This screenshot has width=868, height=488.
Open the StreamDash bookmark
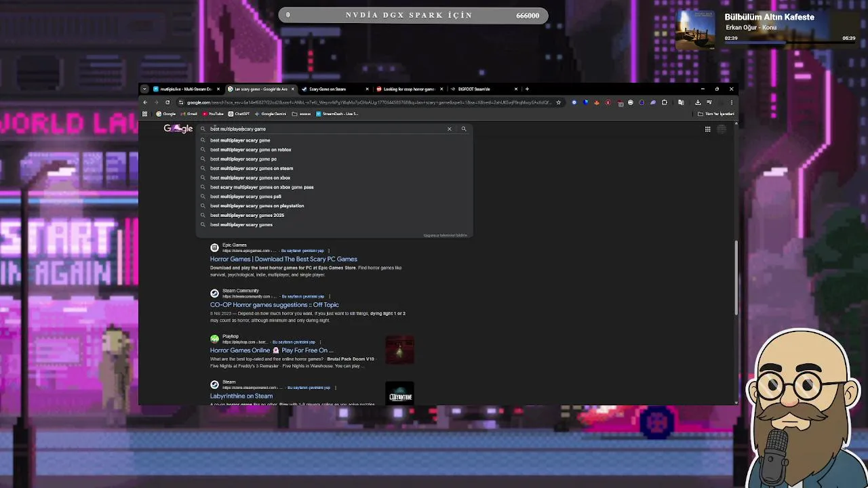point(337,114)
